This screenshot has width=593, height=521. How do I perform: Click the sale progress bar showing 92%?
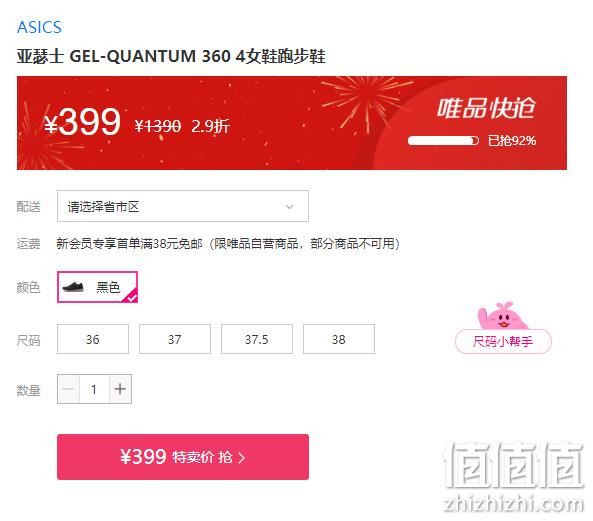point(443,141)
